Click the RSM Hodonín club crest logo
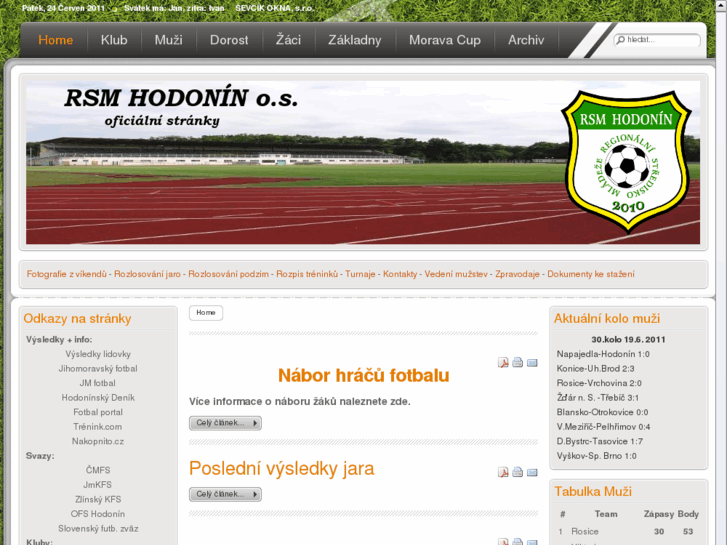 (x=627, y=161)
